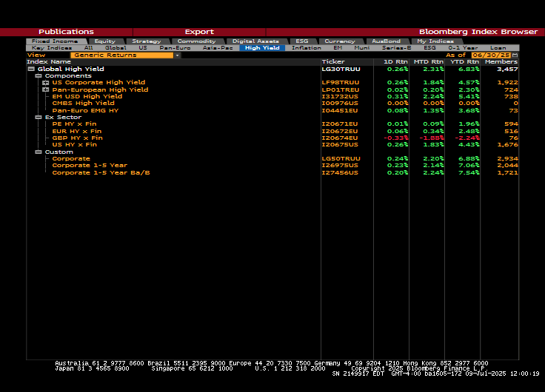Sort by the Members column header
The height and width of the screenshot is (392, 545).
click(x=501, y=62)
